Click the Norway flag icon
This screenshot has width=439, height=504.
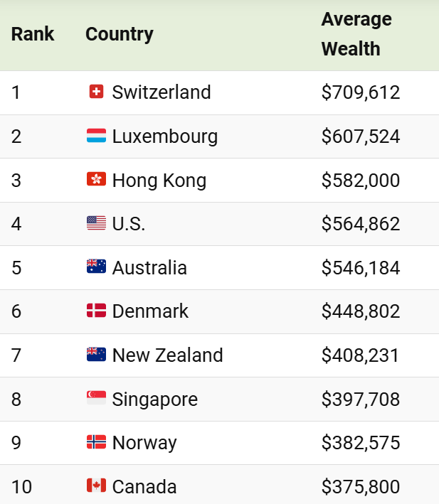point(96,442)
